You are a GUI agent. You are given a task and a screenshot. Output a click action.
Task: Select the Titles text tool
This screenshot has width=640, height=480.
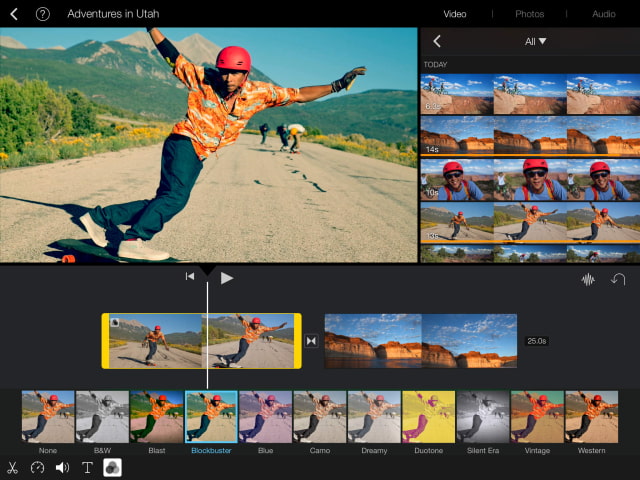[x=87, y=467]
